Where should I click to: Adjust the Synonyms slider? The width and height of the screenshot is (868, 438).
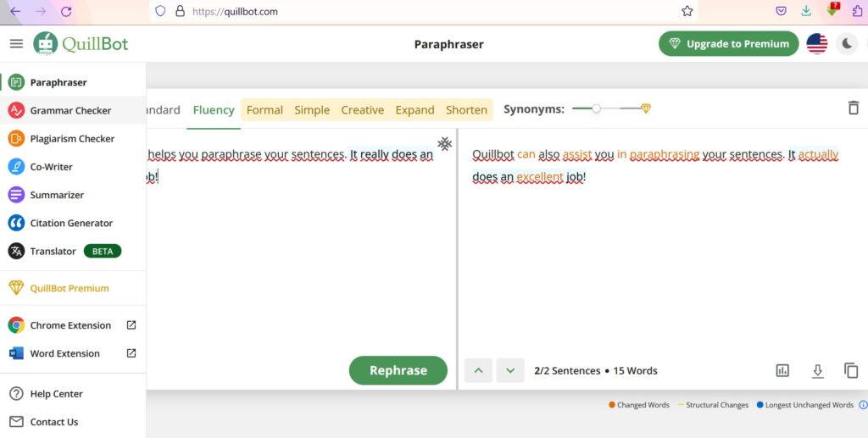tap(597, 108)
